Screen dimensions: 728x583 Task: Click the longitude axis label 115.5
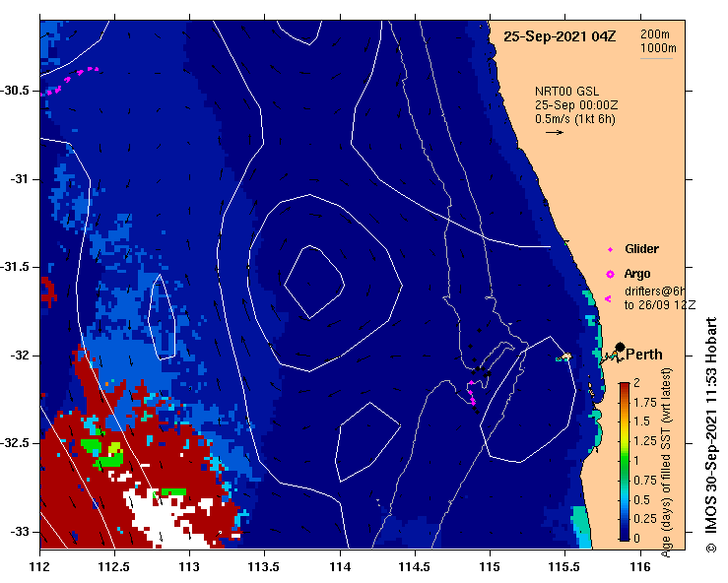565,567
